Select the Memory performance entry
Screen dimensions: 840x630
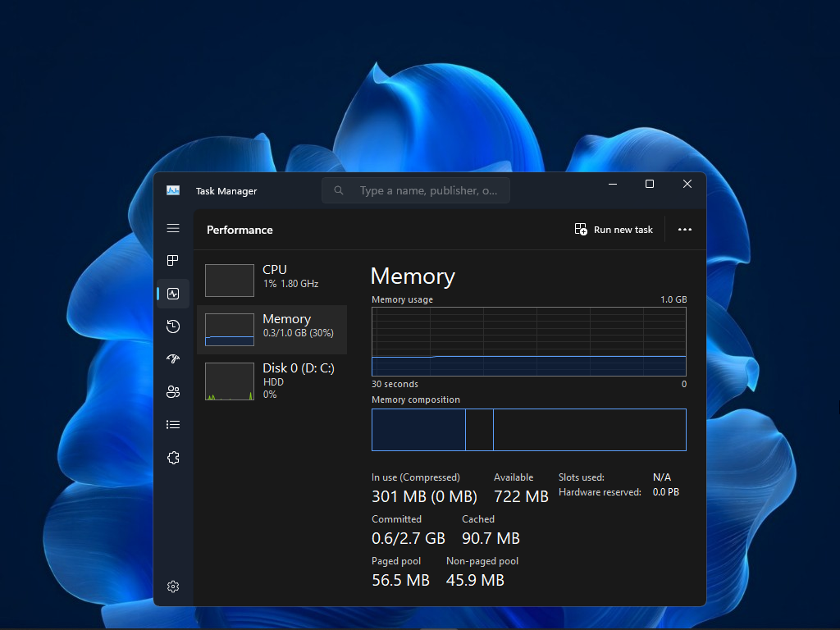[x=272, y=330]
